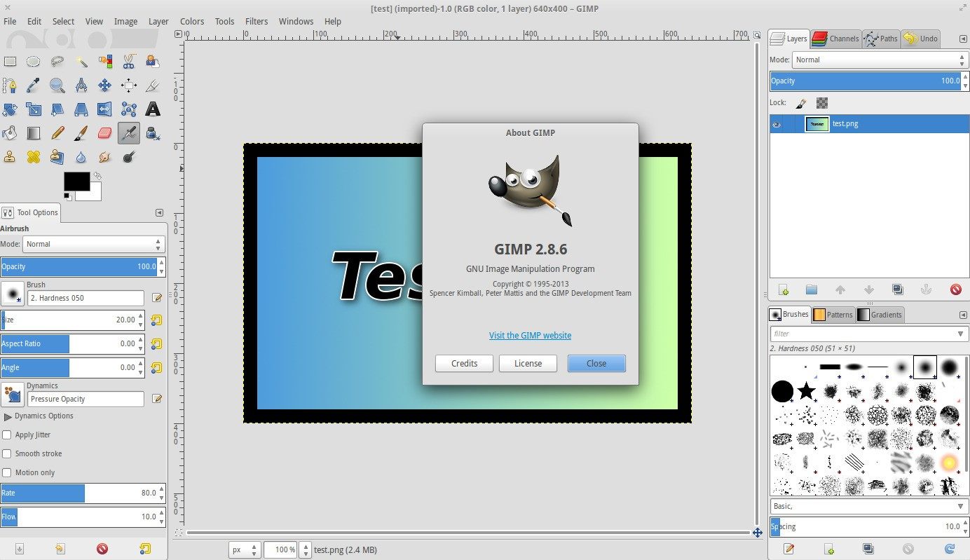Select the Blend gradient tool

click(x=34, y=132)
